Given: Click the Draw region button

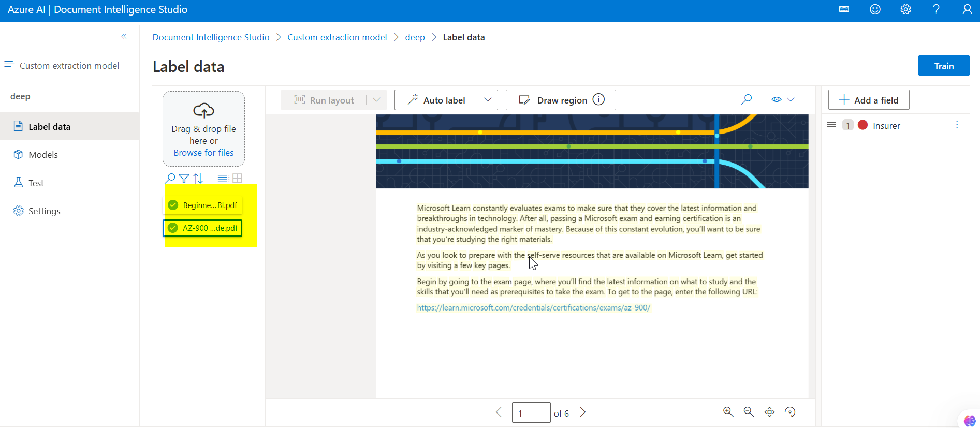Looking at the screenshot, I should click(561, 100).
